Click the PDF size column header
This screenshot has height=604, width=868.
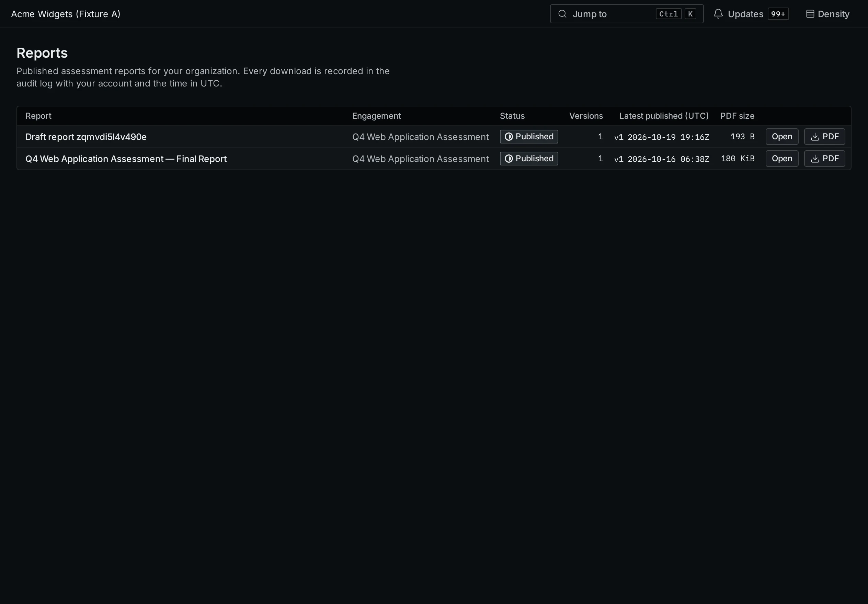pos(737,116)
